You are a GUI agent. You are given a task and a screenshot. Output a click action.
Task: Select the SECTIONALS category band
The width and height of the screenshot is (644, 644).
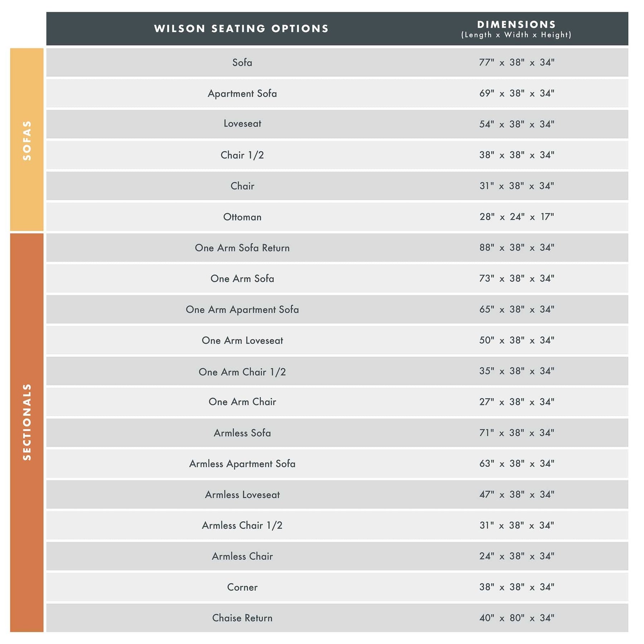coord(27,422)
